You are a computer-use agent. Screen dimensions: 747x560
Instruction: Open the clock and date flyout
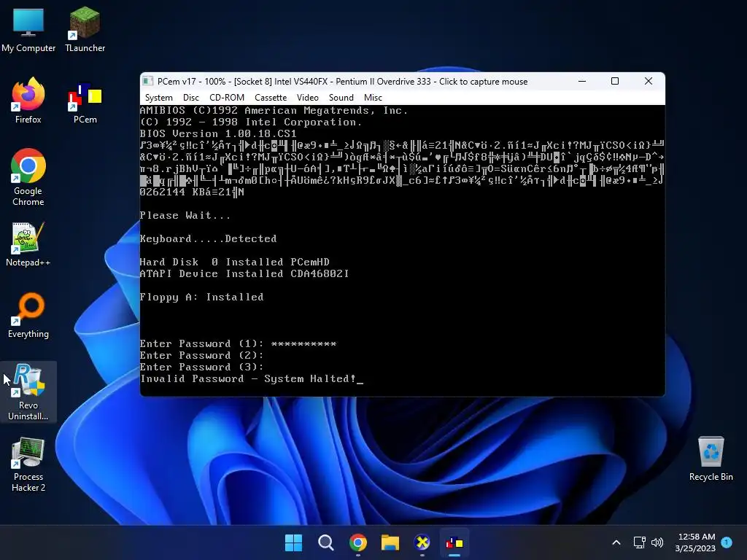coord(695,542)
